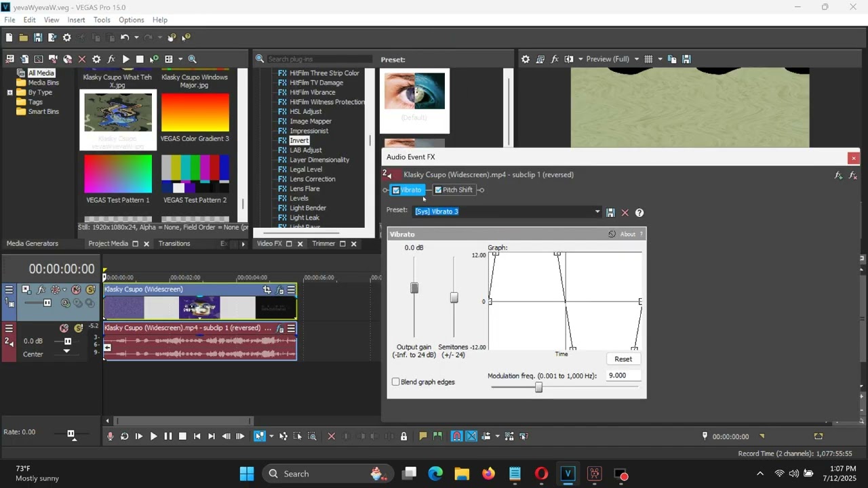Click the What's This help cursor icon
Viewport: 868px width, 488px height.
[x=186, y=37]
